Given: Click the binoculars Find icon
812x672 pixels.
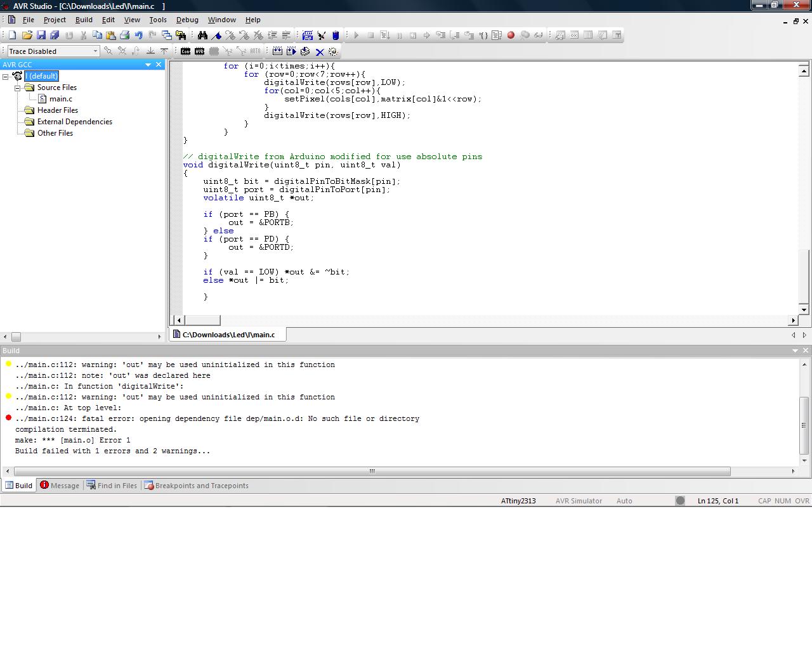Looking at the screenshot, I should [202, 36].
